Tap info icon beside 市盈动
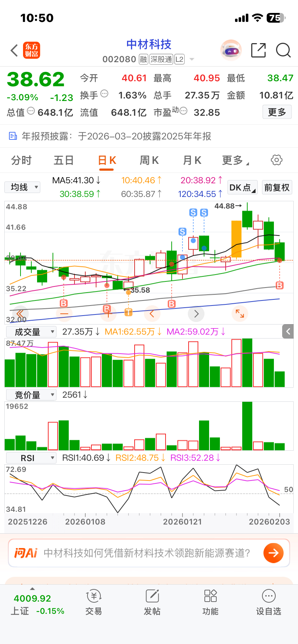This screenshot has width=298, height=644. (x=183, y=111)
